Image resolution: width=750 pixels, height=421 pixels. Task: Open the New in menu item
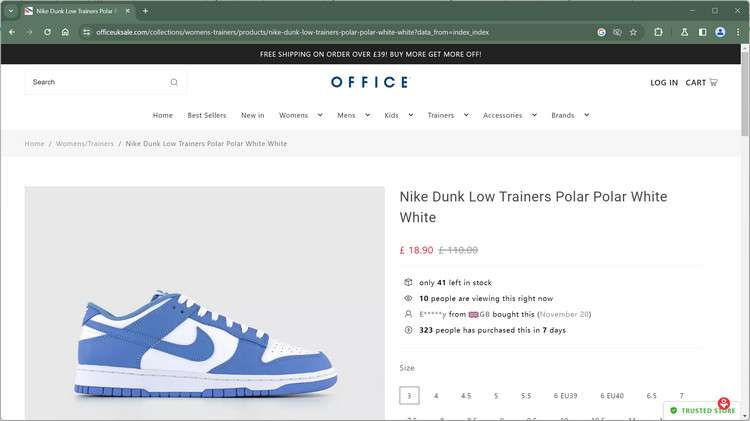253,115
